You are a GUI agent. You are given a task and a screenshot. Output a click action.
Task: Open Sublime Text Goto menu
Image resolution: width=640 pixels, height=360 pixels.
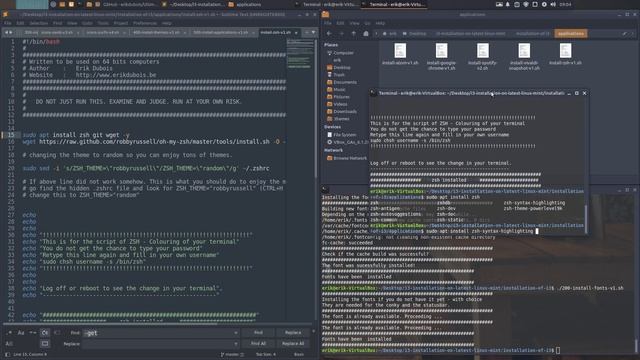click(87, 23)
